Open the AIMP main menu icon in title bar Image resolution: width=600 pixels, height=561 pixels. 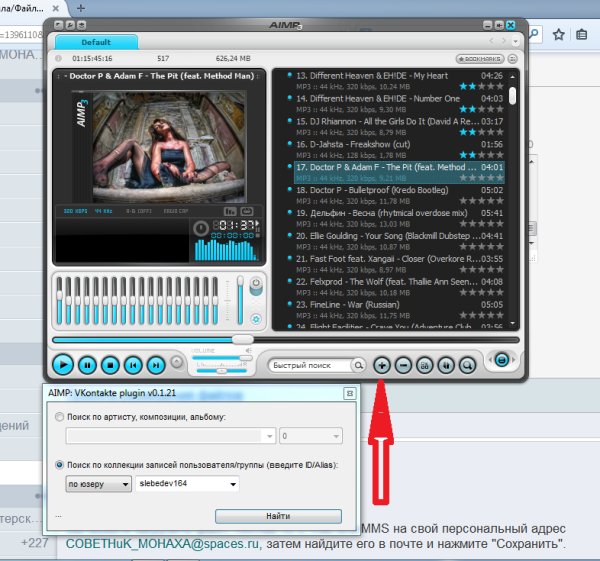tap(59, 25)
